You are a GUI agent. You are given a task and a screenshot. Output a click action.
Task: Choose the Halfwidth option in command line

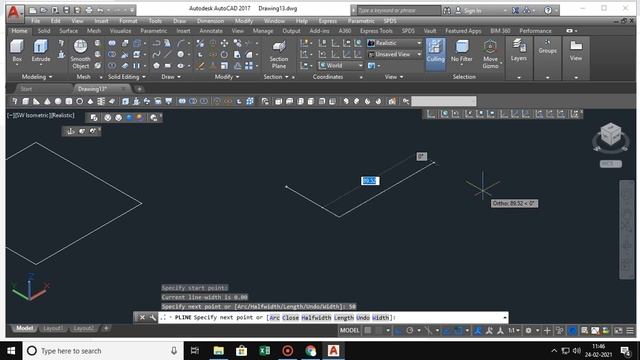(x=316, y=318)
